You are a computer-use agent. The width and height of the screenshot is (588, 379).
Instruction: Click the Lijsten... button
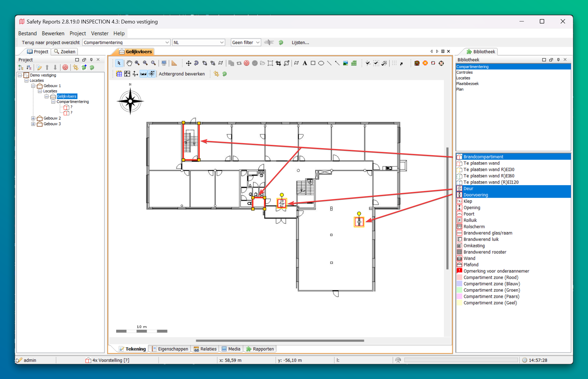(300, 43)
